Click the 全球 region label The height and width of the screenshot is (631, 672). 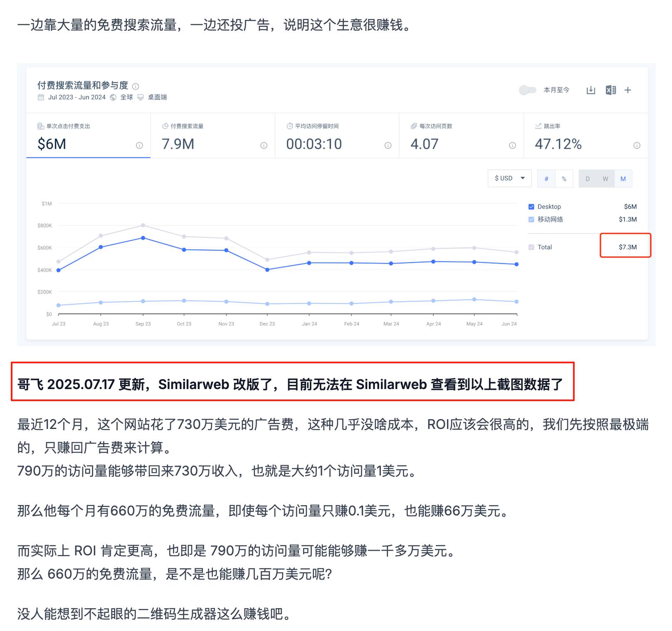click(x=126, y=97)
